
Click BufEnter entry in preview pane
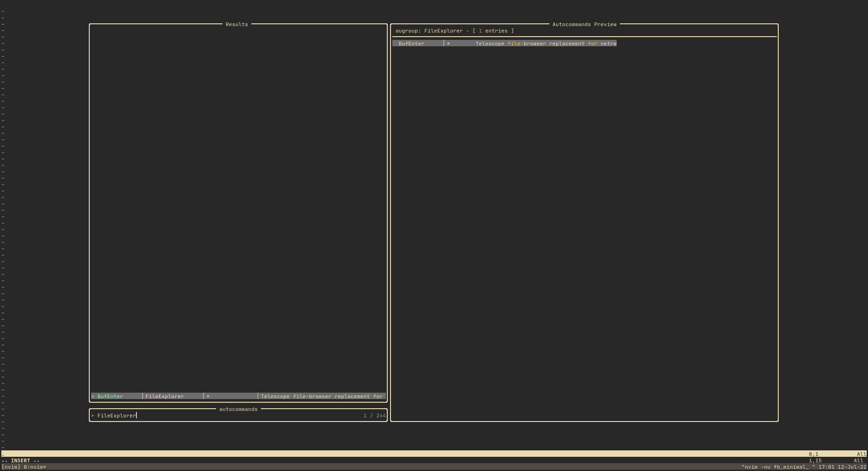click(411, 44)
